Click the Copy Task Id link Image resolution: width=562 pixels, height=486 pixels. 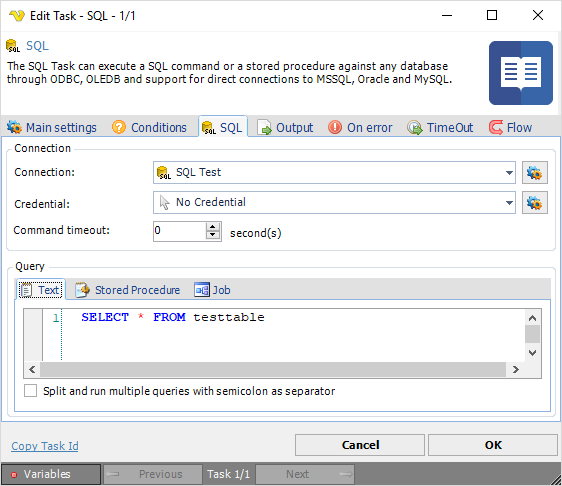click(45, 446)
